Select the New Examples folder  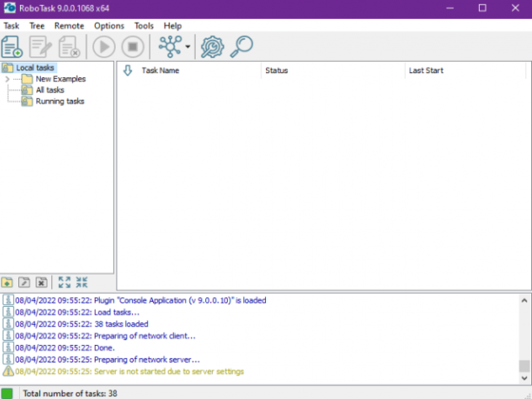pos(61,79)
